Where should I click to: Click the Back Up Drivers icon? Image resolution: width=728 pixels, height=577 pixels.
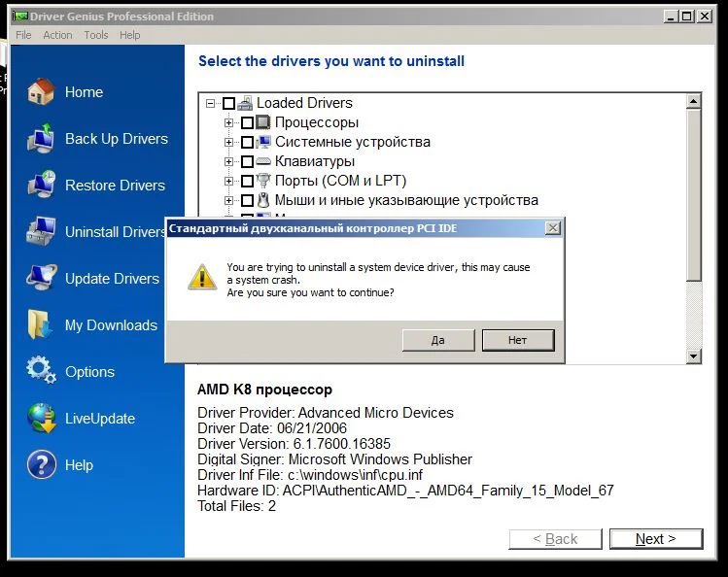(41, 138)
